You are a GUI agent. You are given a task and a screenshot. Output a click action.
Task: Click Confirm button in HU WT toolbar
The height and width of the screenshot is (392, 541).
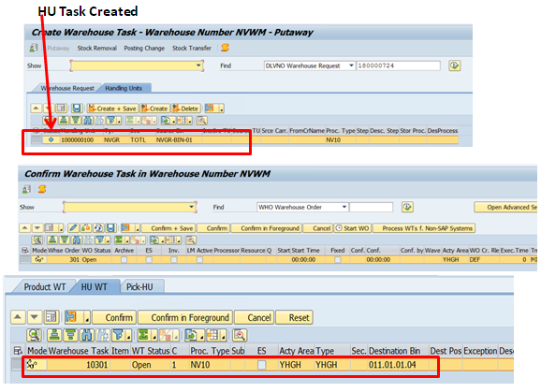(114, 317)
